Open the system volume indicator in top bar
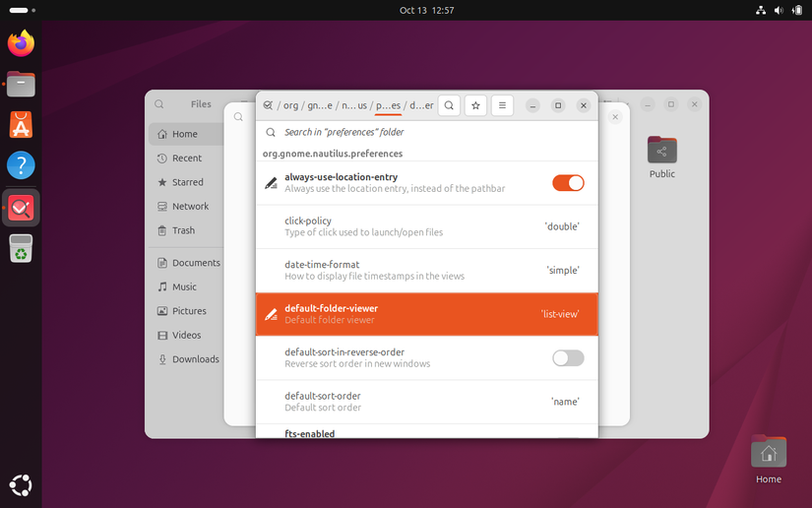Viewport: 812px width, 508px height. pos(779,10)
